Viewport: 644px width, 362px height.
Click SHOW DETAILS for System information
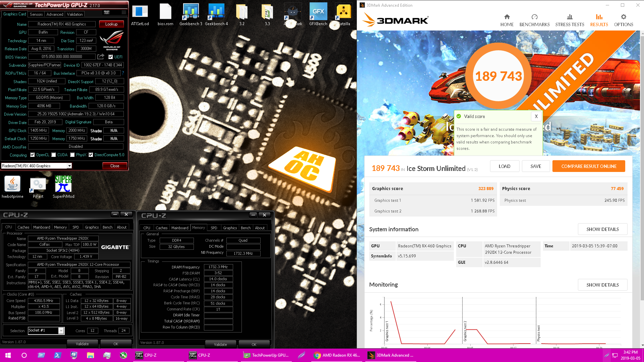coord(602,229)
